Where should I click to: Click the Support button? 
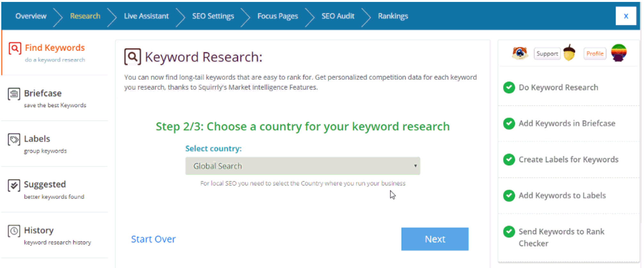[x=547, y=54]
